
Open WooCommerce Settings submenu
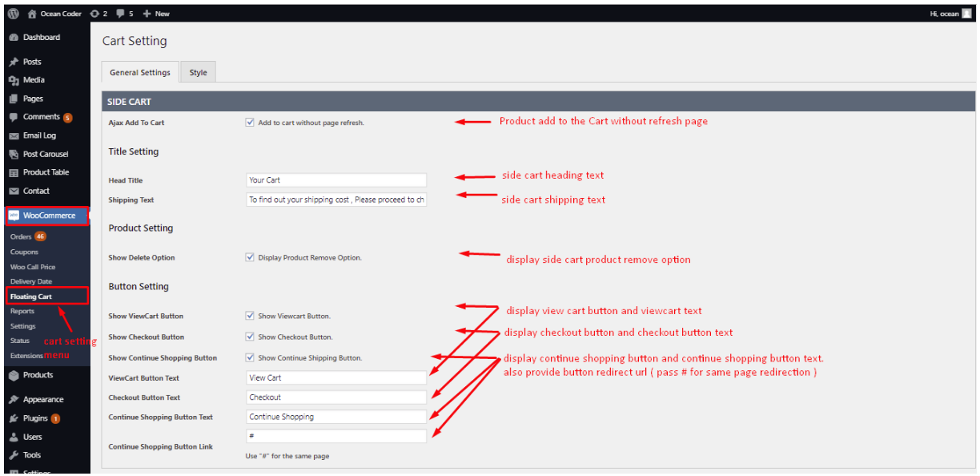tap(23, 326)
